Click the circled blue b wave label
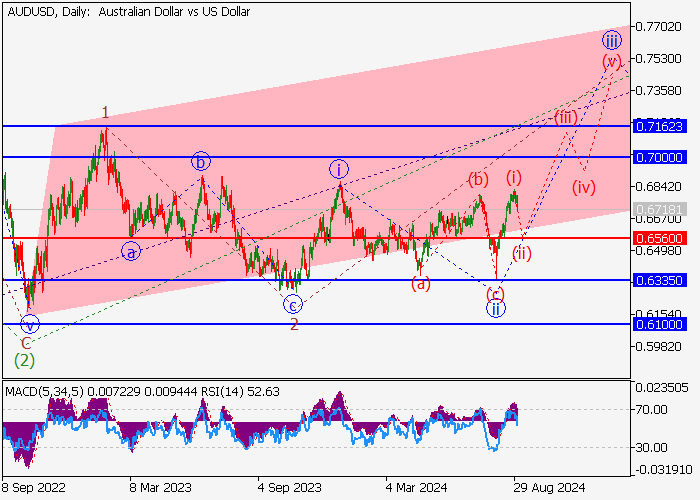700x500 pixels. tap(201, 162)
